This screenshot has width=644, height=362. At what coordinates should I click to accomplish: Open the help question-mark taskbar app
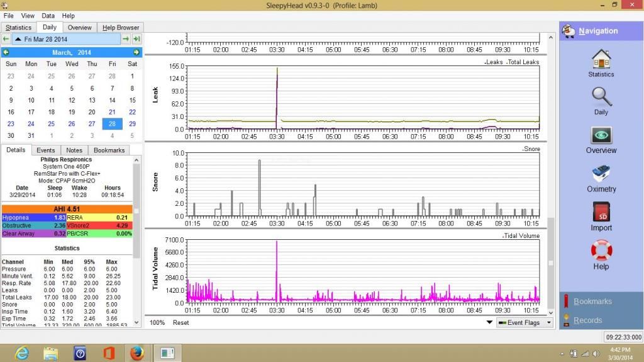[x=80, y=353]
